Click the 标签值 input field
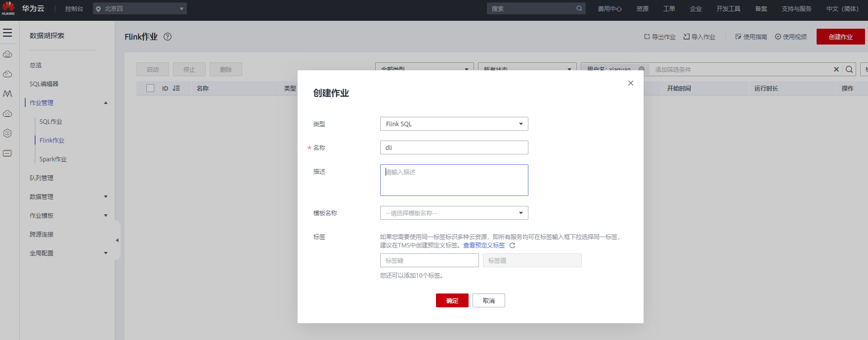The height and width of the screenshot is (340, 868). tap(532, 260)
